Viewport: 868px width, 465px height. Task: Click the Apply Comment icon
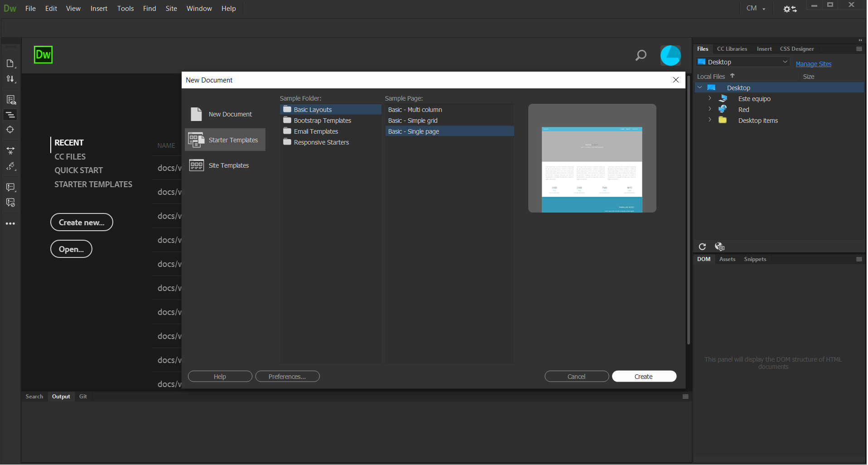pos(10,187)
